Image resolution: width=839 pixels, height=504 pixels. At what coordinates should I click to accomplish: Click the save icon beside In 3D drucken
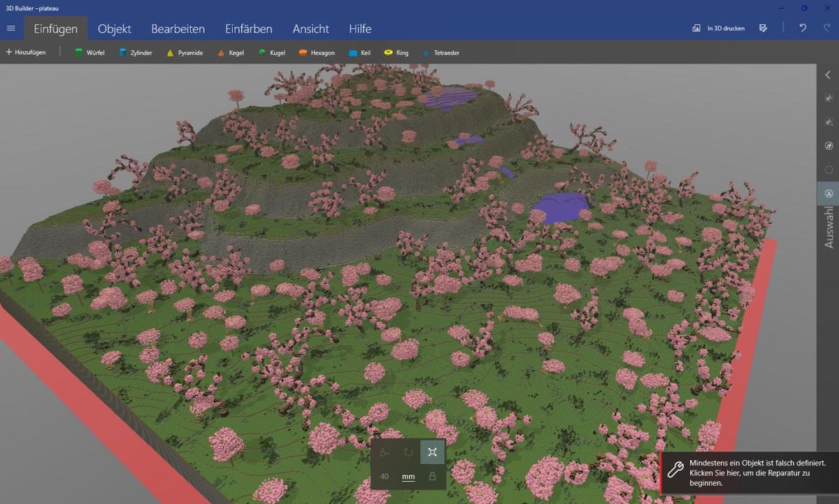pyautogui.click(x=763, y=29)
